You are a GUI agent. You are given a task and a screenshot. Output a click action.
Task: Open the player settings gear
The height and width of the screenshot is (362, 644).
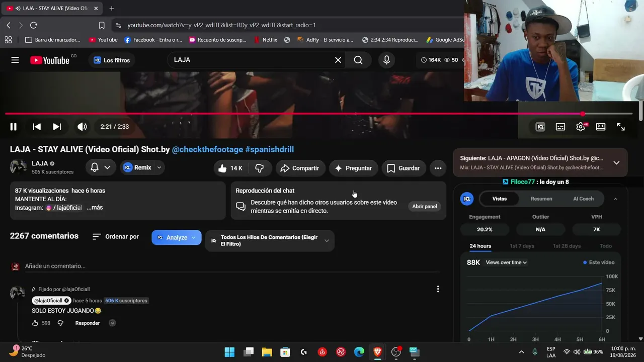click(x=581, y=127)
